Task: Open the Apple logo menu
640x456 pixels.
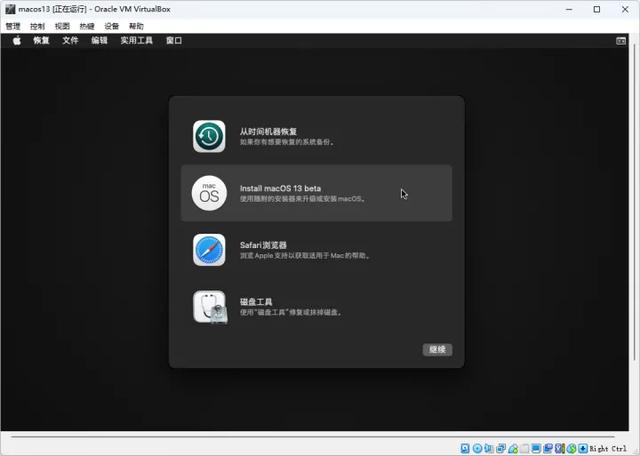Action: click(17, 40)
